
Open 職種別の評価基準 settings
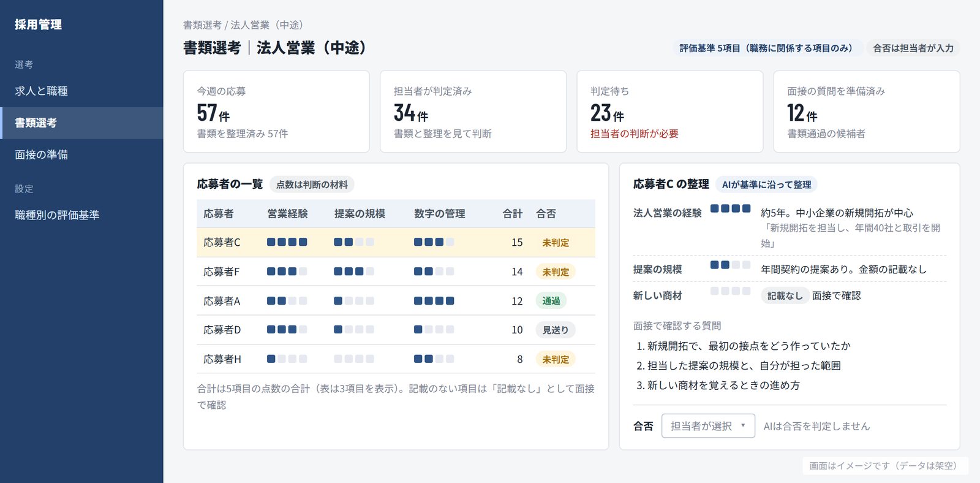click(81, 215)
